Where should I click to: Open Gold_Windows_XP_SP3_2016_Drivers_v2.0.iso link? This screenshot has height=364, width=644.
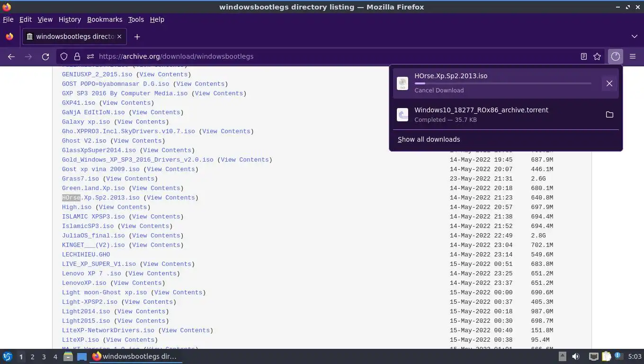138,160
